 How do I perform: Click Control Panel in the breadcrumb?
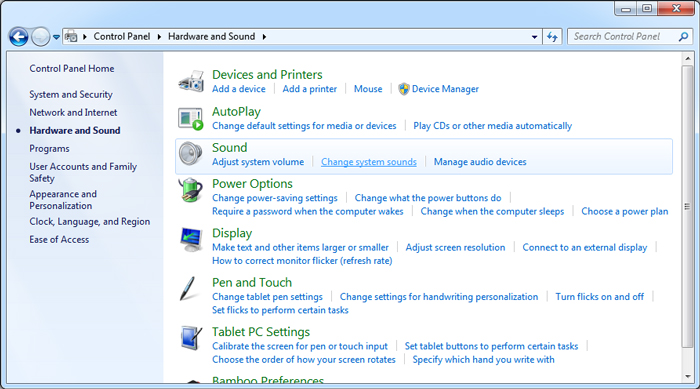(x=121, y=37)
